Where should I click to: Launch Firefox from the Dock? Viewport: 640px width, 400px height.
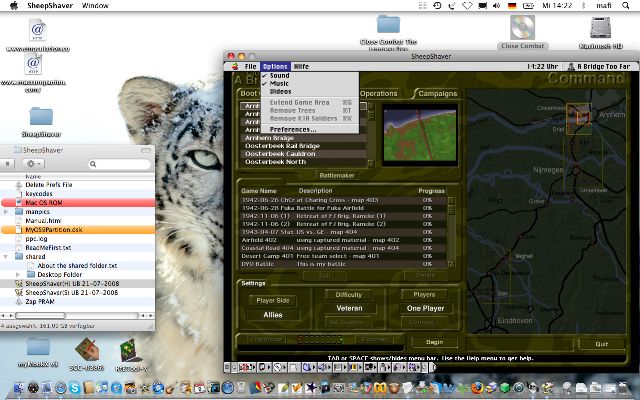pyautogui.click(x=477, y=388)
